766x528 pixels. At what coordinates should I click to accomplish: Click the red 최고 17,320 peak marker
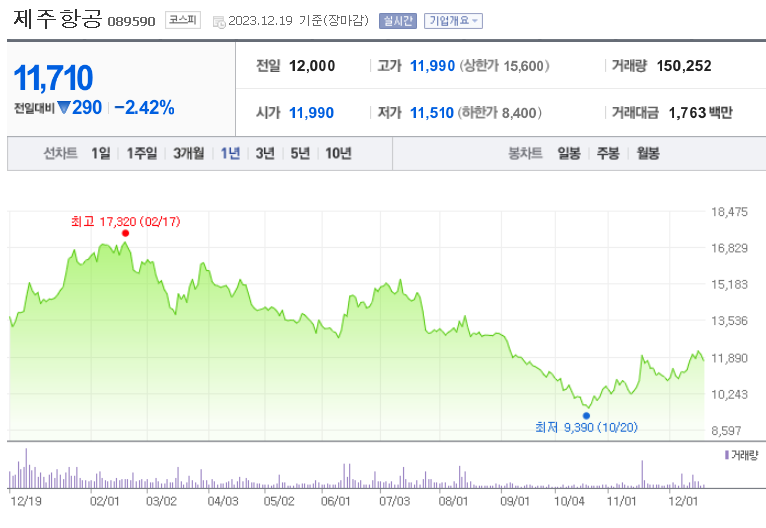[126, 233]
